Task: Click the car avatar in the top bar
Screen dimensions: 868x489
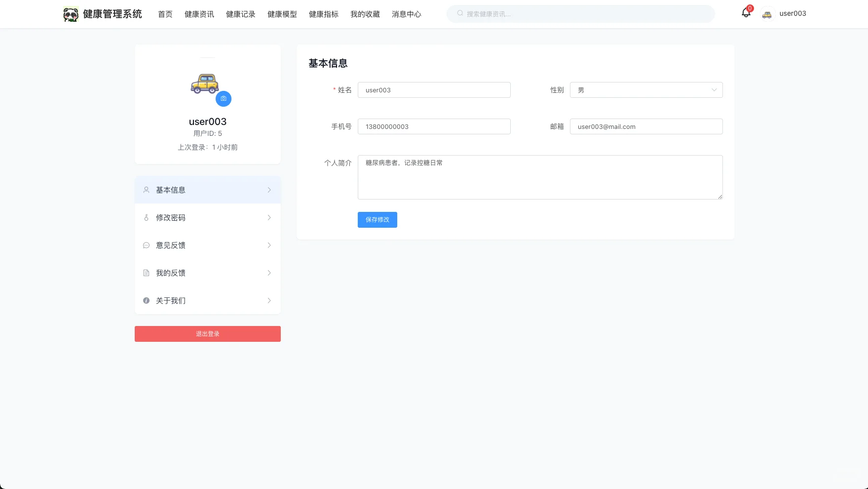Action: pyautogui.click(x=767, y=14)
